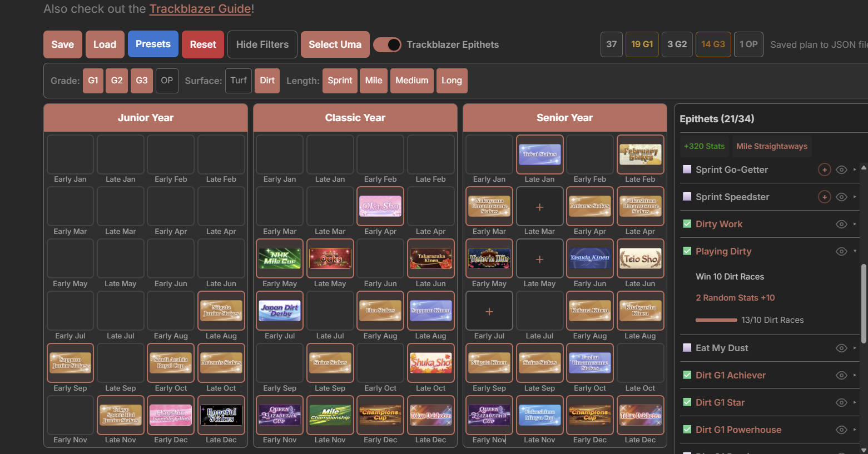Viewport: 868px width, 454px height.
Task: Select the Artemis Stakes race card
Action: tap(221, 363)
